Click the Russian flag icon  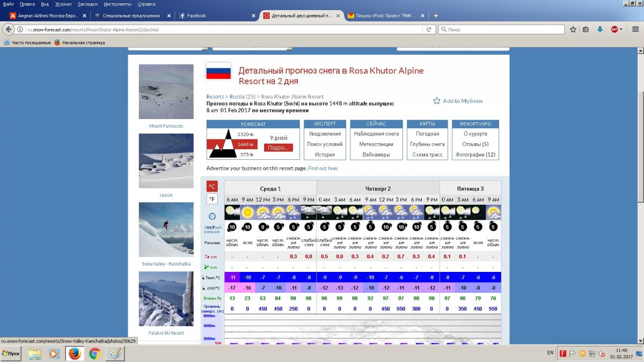pyautogui.click(x=218, y=71)
